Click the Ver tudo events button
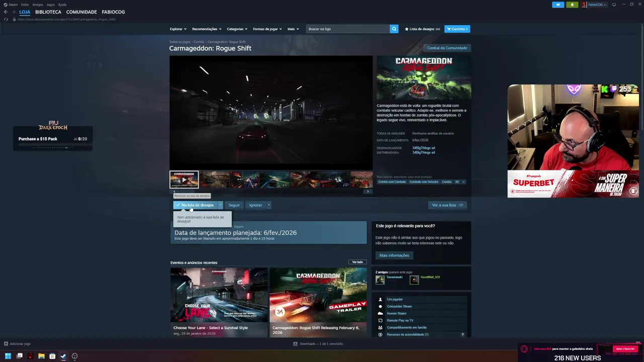644x362 pixels. coord(357,262)
